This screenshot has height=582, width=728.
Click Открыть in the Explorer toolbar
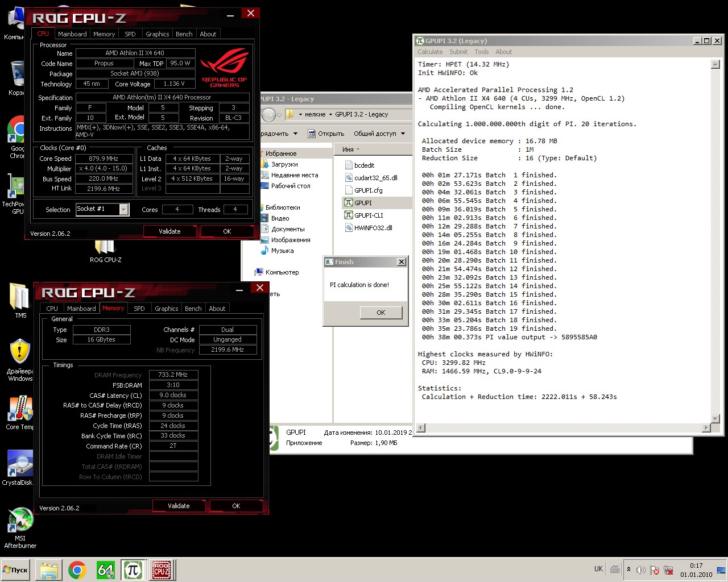pyautogui.click(x=326, y=134)
